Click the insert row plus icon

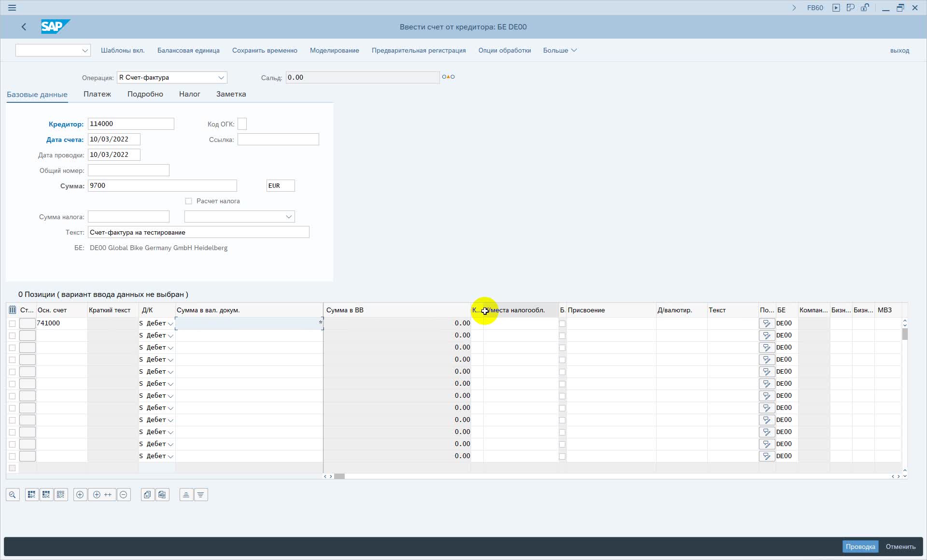tap(80, 495)
